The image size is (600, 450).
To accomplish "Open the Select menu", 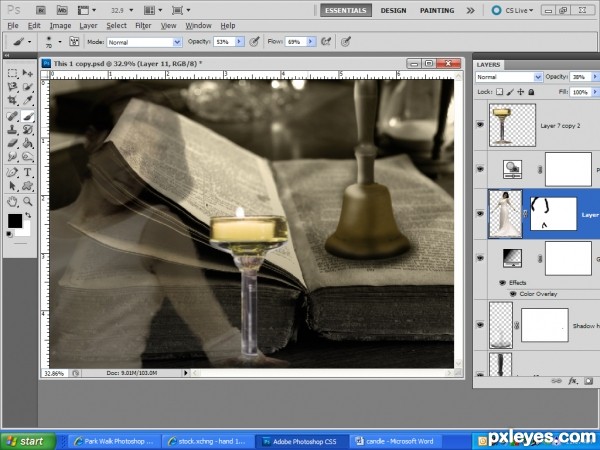I will tap(116, 26).
